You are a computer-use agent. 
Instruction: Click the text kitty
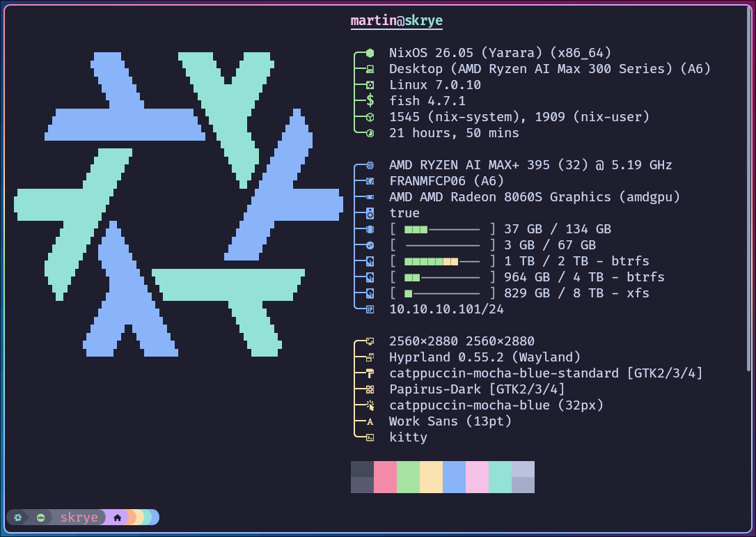(x=409, y=437)
